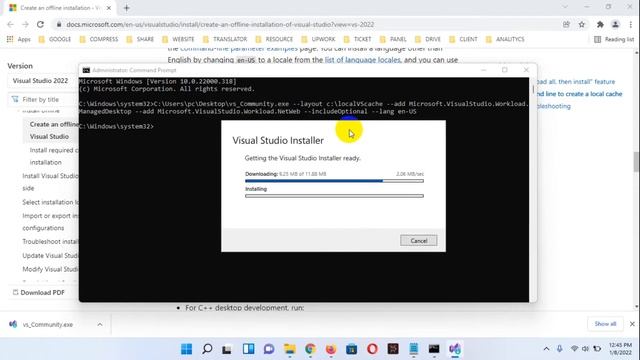This screenshot has height=360, width=640.
Task: Open the CLIENT bookmark folder
Action: point(463,39)
